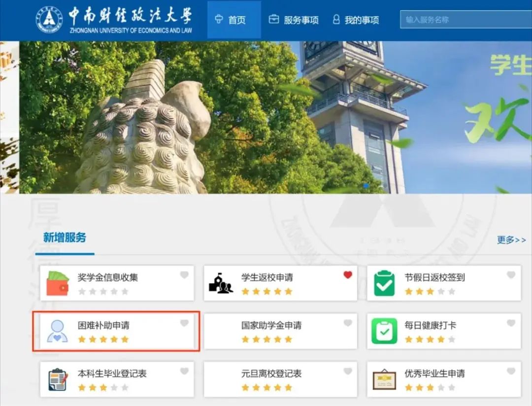The height and width of the screenshot is (406, 532).
Task: Click the Zhongnan University logo
Action: point(49,20)
